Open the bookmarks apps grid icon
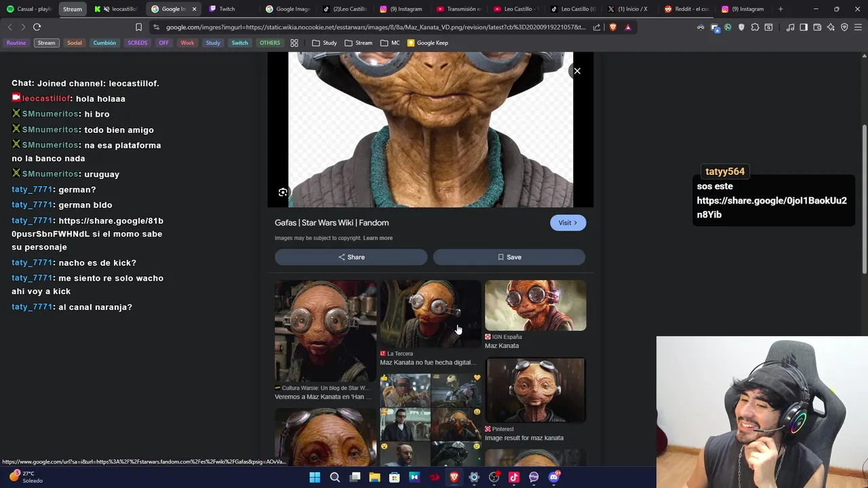Viewport: 868px width, 488px height. click(x=294, y=43)
